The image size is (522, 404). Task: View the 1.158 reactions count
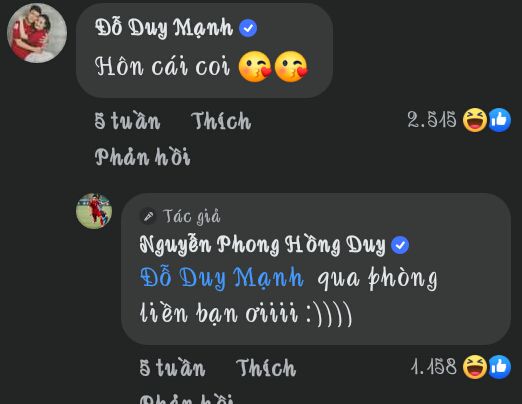(x=434, y=367)
